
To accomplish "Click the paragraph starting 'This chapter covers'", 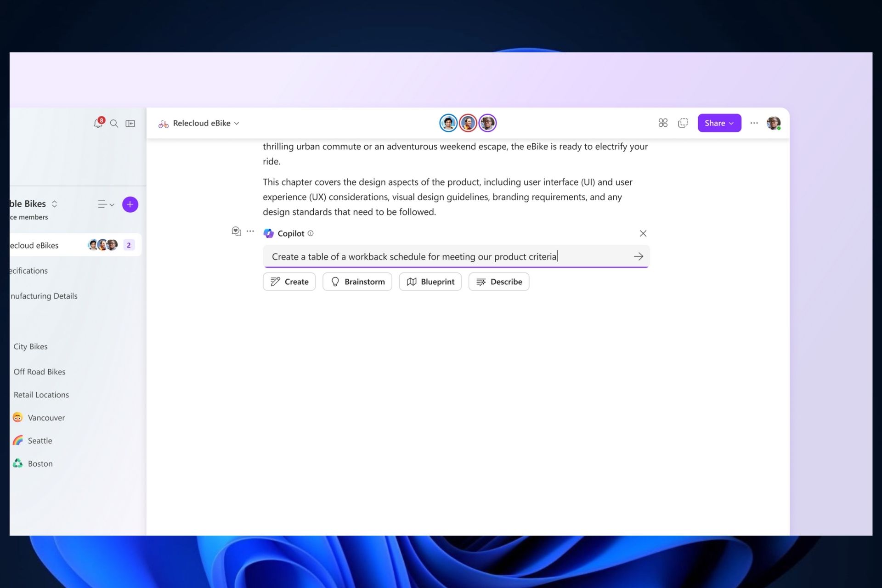I will tap(448, 197).
